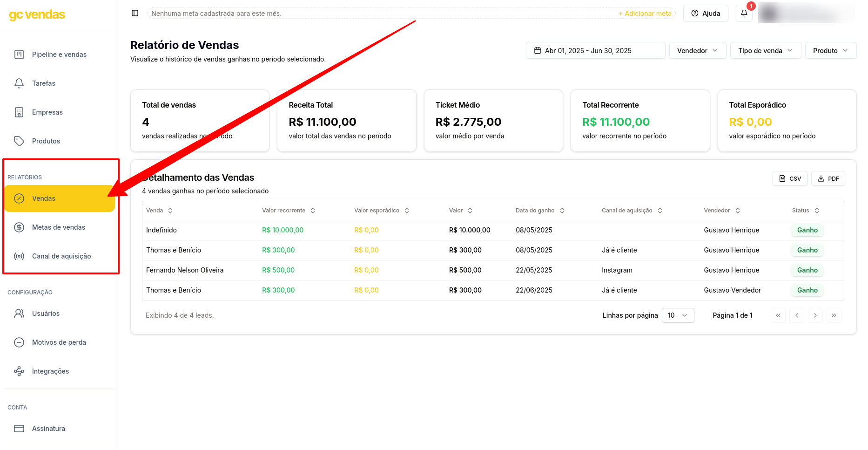Screen dimensions: 868x450
Task: Click the Canal de aquisição broadcast icon
Action: [x=19, y=256]
